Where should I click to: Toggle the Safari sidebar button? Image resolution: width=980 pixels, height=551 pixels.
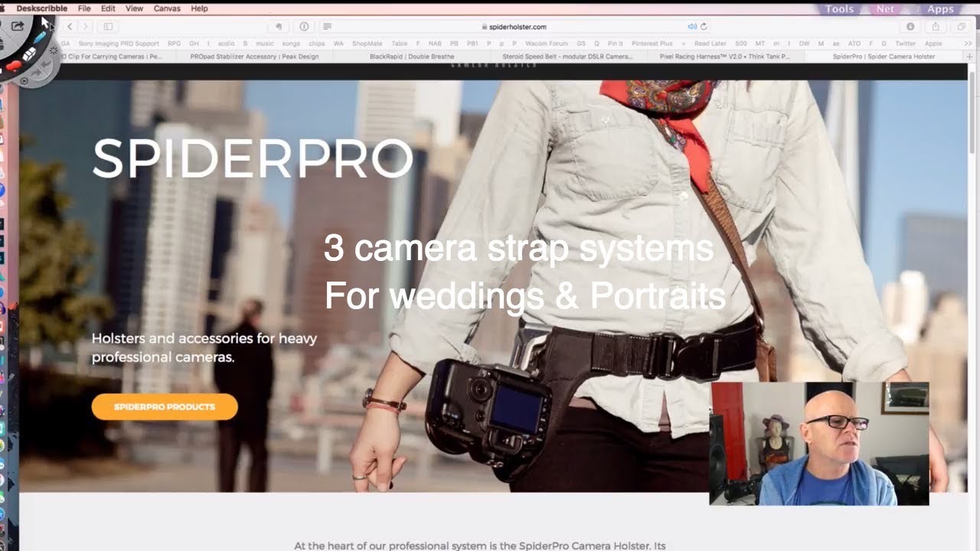point(108,26)
